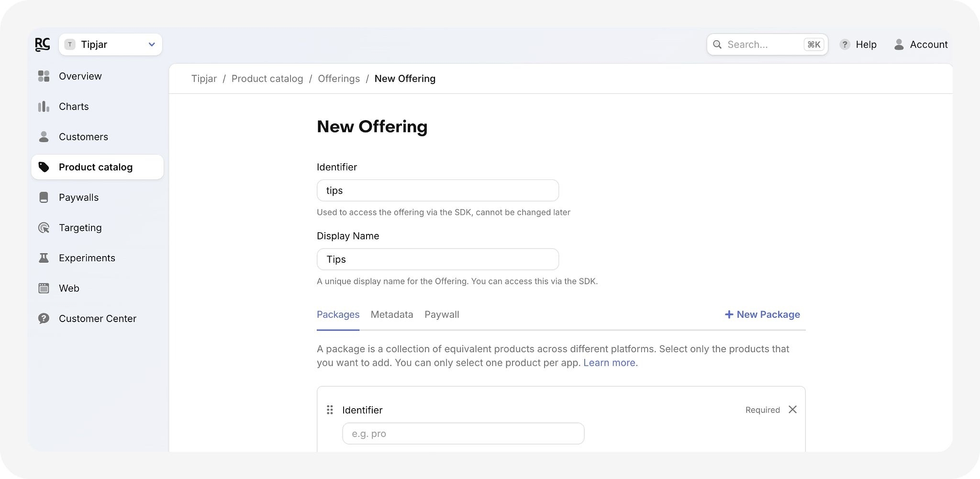Click the plus icon beside New Package

(729, 314)
